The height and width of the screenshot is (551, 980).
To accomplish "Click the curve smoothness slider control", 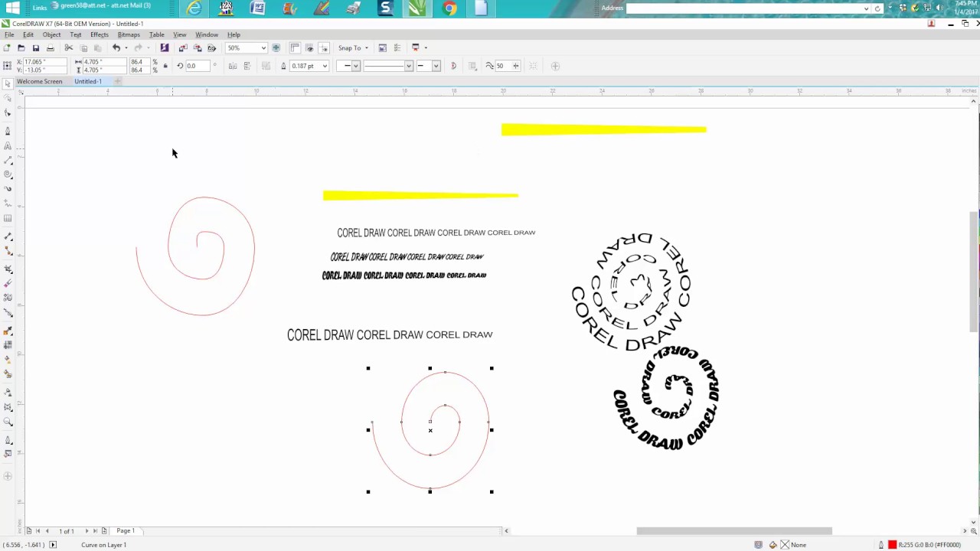I will 516,66.
